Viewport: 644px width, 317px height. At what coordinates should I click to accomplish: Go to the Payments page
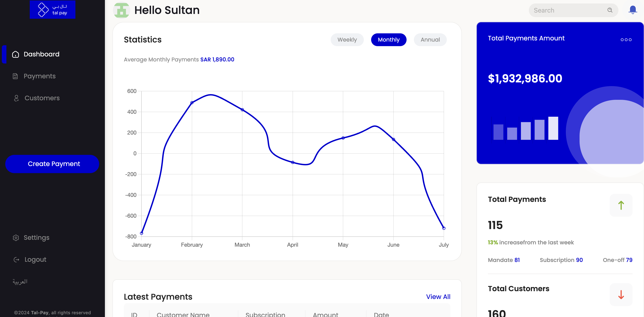click(x=40, y=76)
